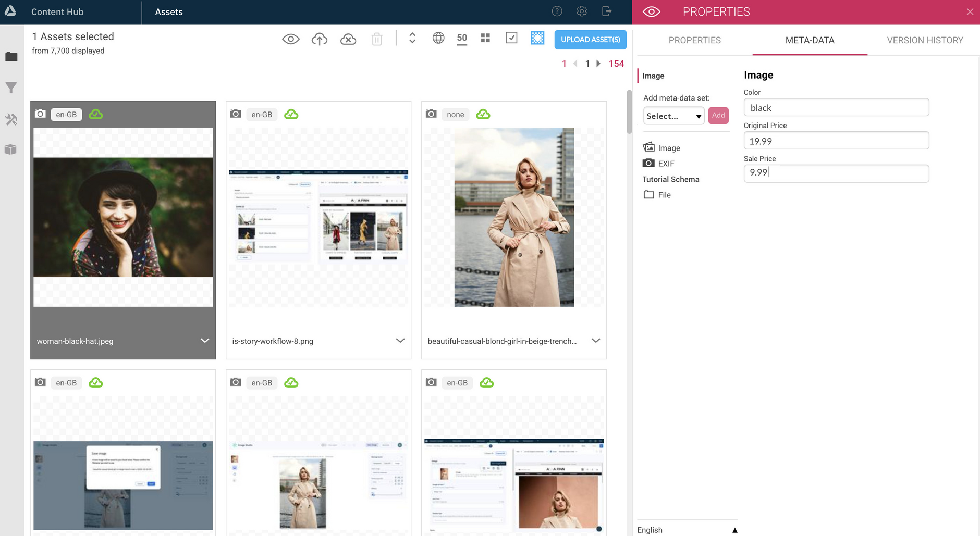Screen dimensions: 980x536
Task: Open the tools sidebar icon
Action: [x=11, y=119]
